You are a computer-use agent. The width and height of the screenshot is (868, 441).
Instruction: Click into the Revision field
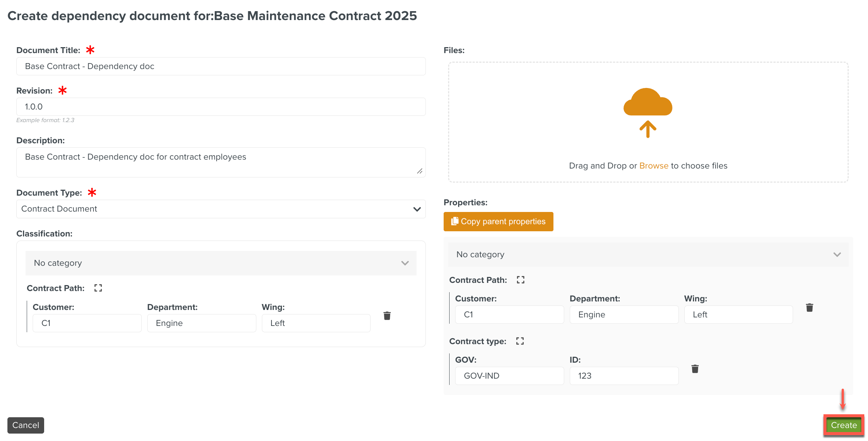point(221,107)
